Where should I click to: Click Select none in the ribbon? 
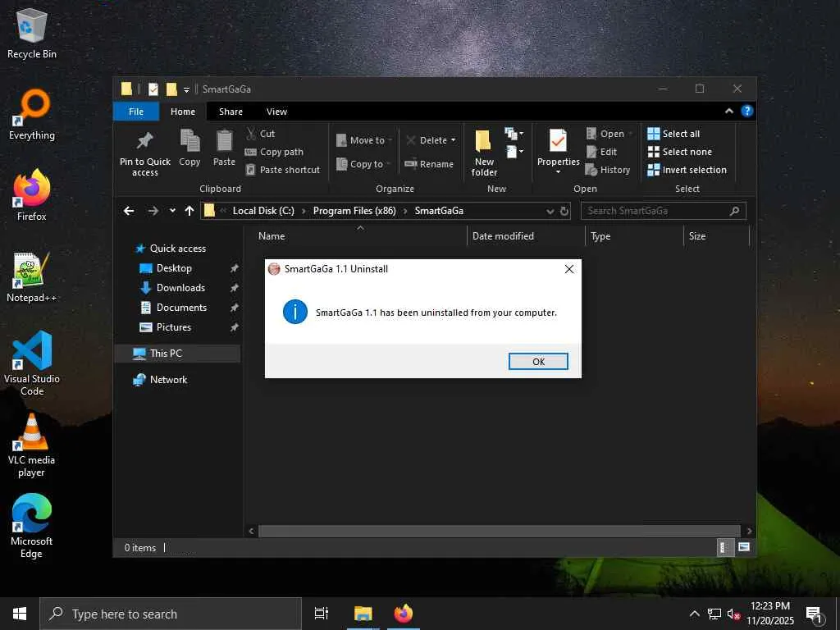pyautogui.click(x=680, y=152)
